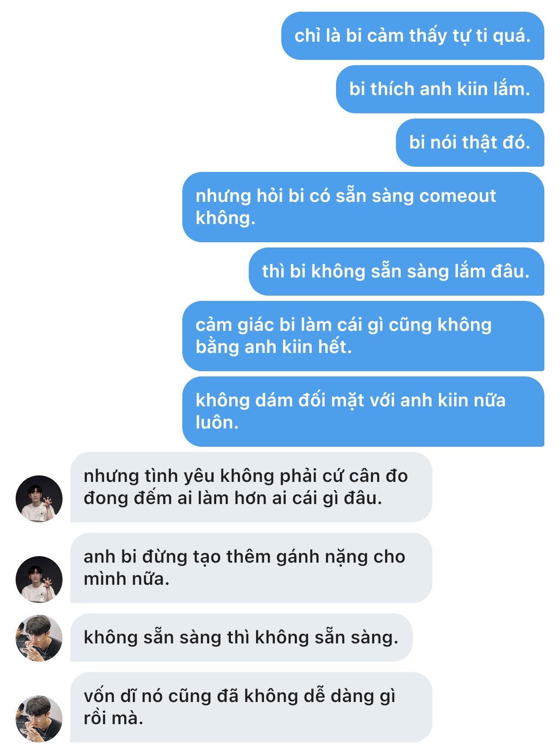560x745 pixels.
Task: Tap the "không sẵn sàng thì không sẵn sàng." message
Action: pyautogui.click(x=241, y=638)
